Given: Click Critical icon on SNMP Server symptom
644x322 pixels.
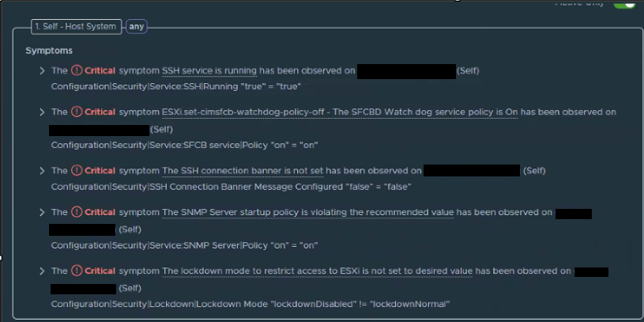Looking at the screenshot, I should coord(77,212).
